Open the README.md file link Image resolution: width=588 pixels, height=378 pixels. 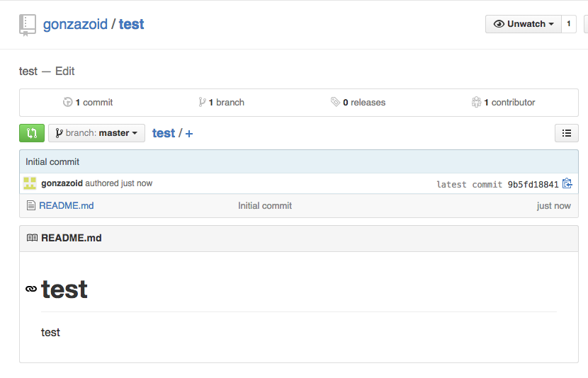tap(67, 206)
